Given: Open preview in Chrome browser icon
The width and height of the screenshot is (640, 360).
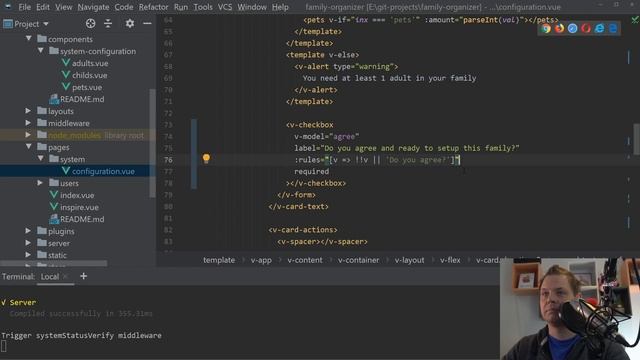Looking at the screenshot, I should pos(546,28).
